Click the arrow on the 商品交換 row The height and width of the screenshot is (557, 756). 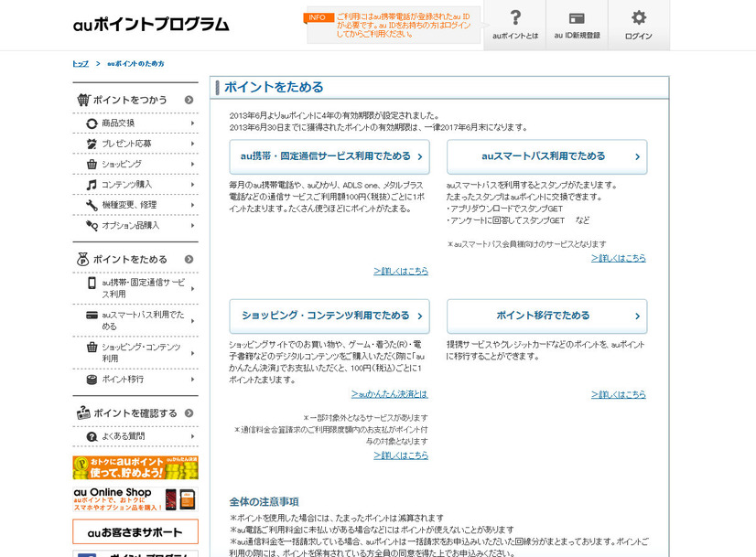[192, 123]
